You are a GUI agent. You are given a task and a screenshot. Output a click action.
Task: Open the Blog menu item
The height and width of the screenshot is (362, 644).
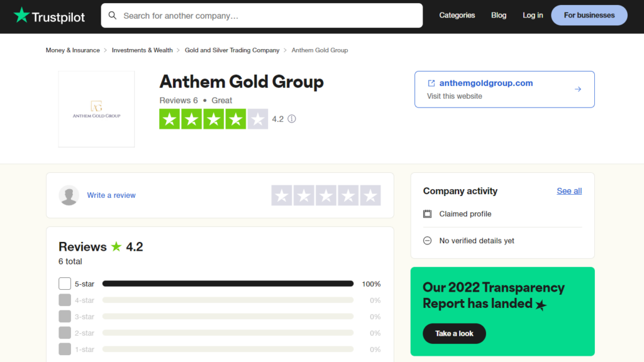(499, 15)
